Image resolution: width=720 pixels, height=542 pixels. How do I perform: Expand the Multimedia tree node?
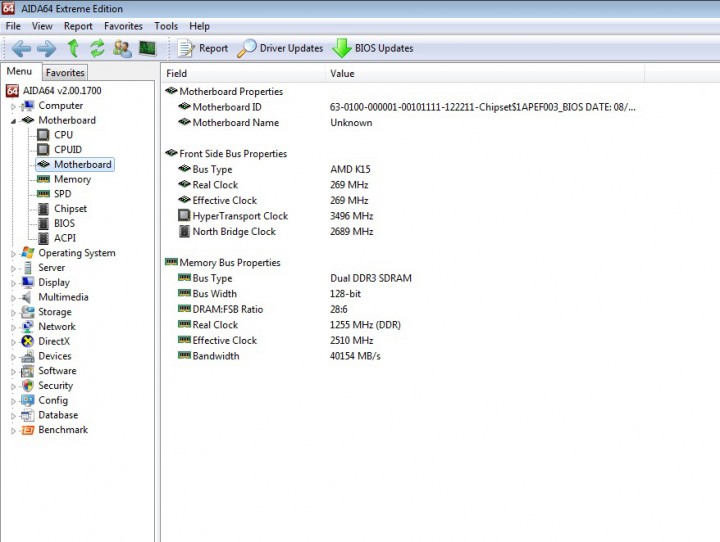[x=13, y=298]
